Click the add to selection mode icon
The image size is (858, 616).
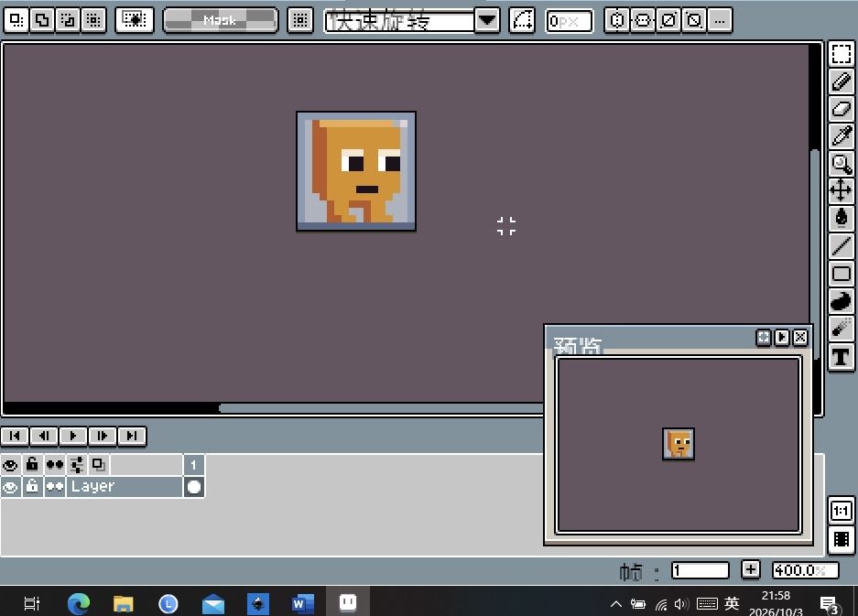(42, 20)
